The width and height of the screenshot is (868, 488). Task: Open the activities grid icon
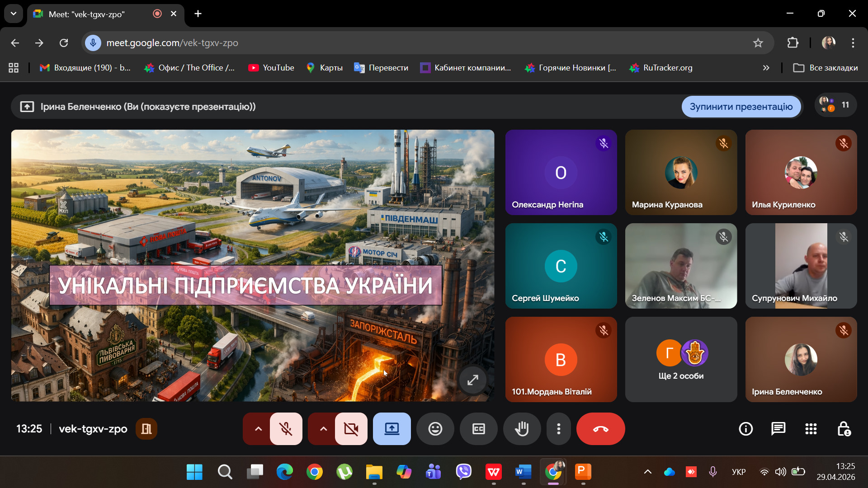click(x=811, y=429)
